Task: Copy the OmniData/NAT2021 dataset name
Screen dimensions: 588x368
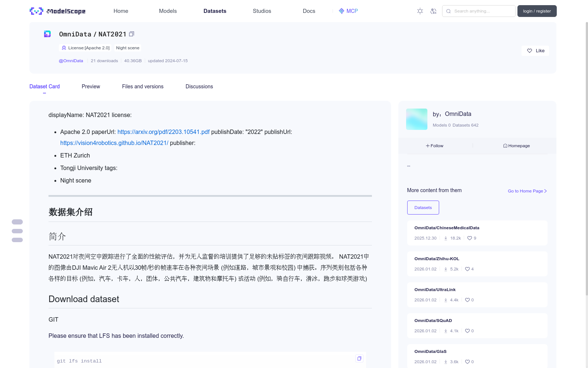Action: (132, 34)
